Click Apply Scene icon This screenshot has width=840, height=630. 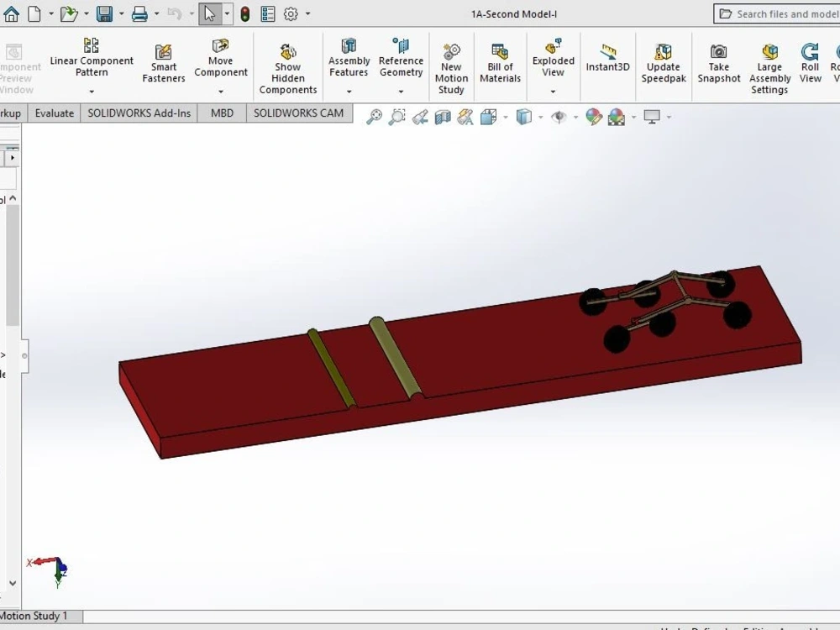[x=616, y=117]
